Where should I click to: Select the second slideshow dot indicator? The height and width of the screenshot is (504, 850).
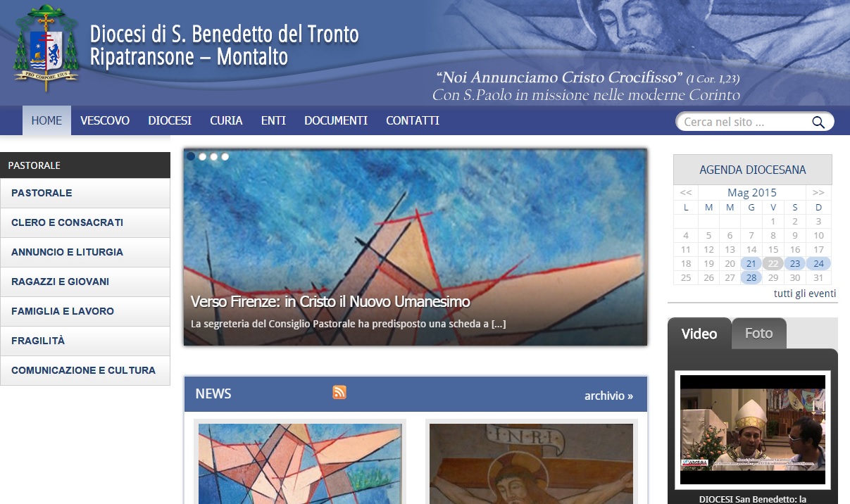click(202, 157)
